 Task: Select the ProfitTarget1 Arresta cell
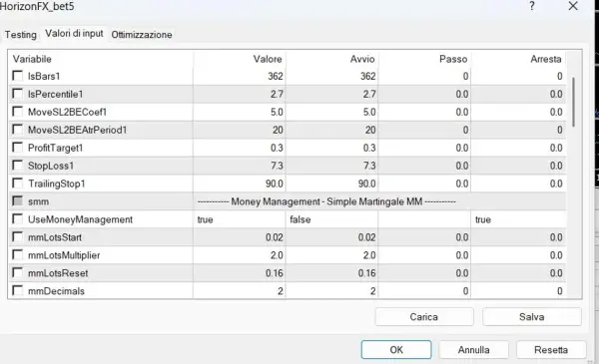[x=518, y=148]
